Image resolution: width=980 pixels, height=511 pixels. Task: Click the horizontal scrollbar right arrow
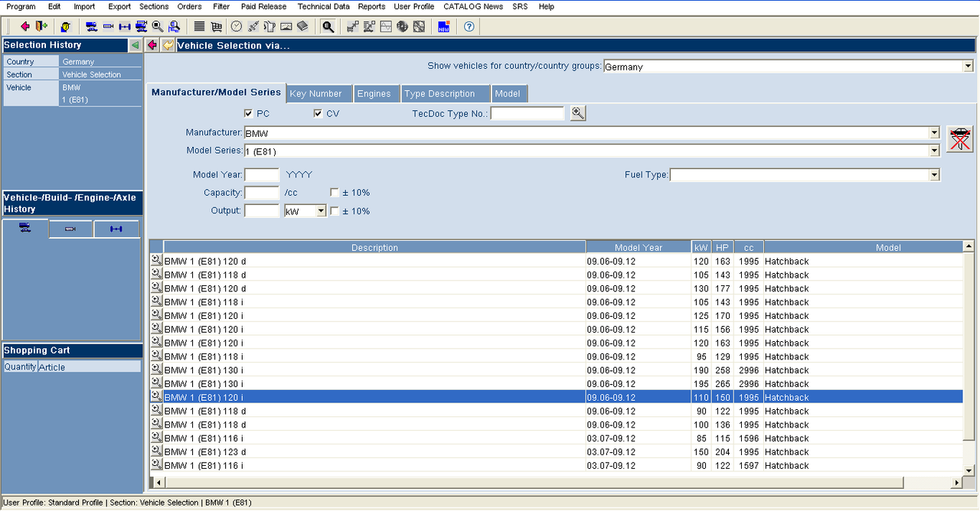955,483
